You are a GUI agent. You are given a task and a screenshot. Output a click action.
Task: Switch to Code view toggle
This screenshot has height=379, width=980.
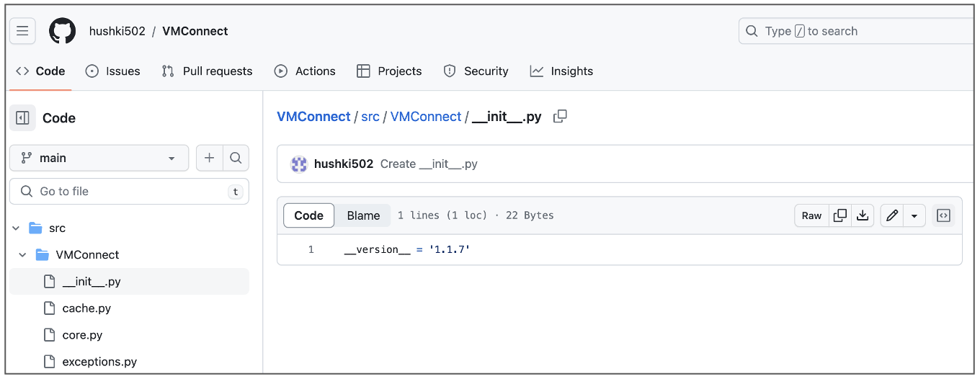coord(308,215)
